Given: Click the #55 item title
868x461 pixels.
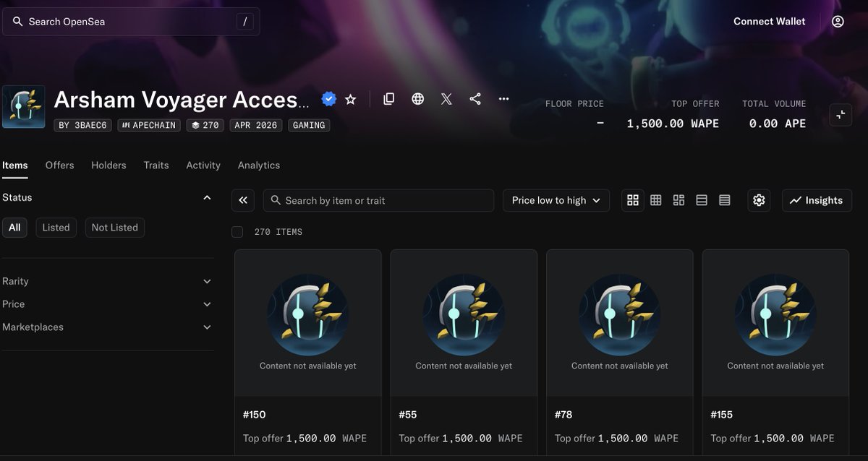Looking at the screenshot, I should [408, 415].
